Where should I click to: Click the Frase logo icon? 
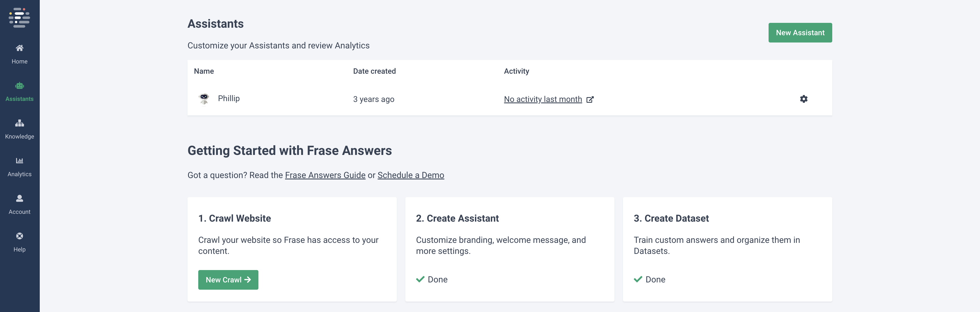[19, 17]
